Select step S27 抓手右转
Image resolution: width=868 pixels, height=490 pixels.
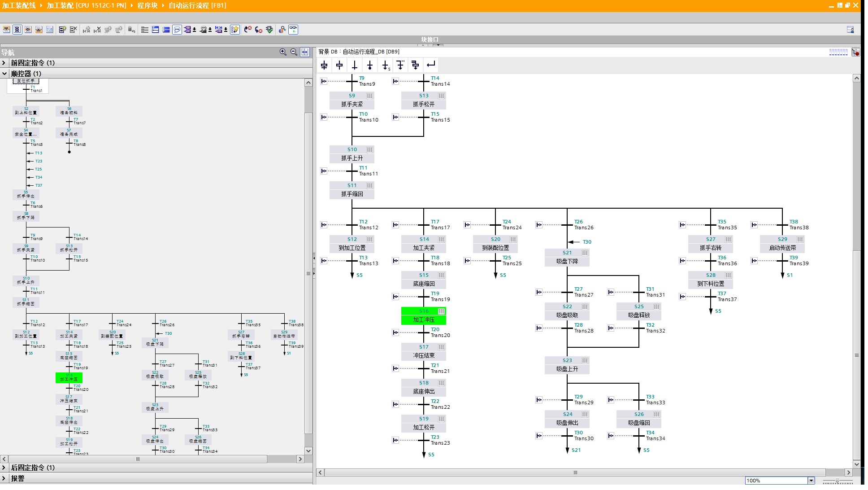(x=711, y=244)
